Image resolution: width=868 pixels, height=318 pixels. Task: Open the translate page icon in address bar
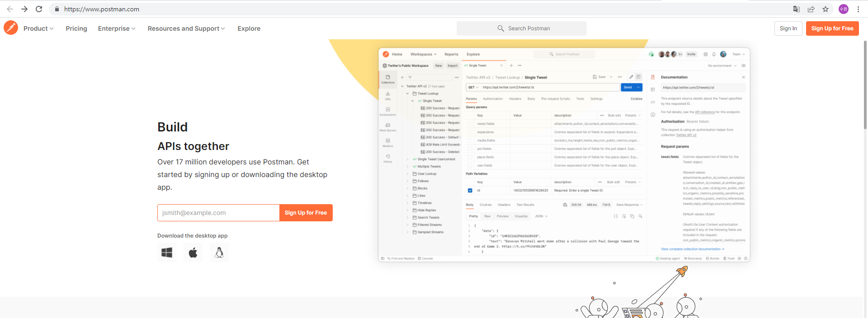[x=797, y=9]
